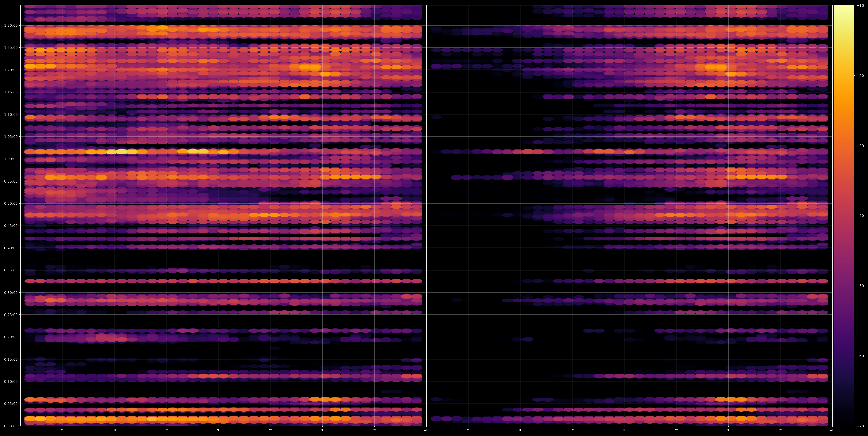Screen dimensions: 868x436
Task: Select the 0:40:00 y-axis tick label
Action: (11, 248)
